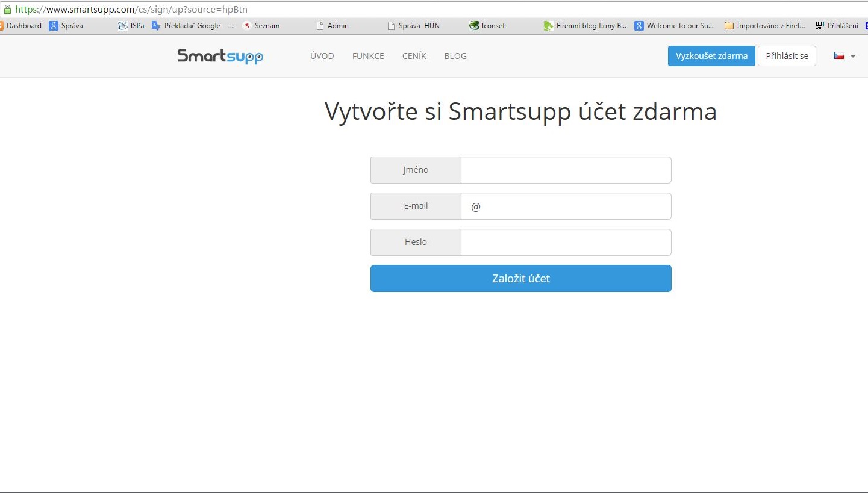Click the Smartsupp logo
Image resolution: width=868 pixels, height=493 pixels.
(220, 56)
